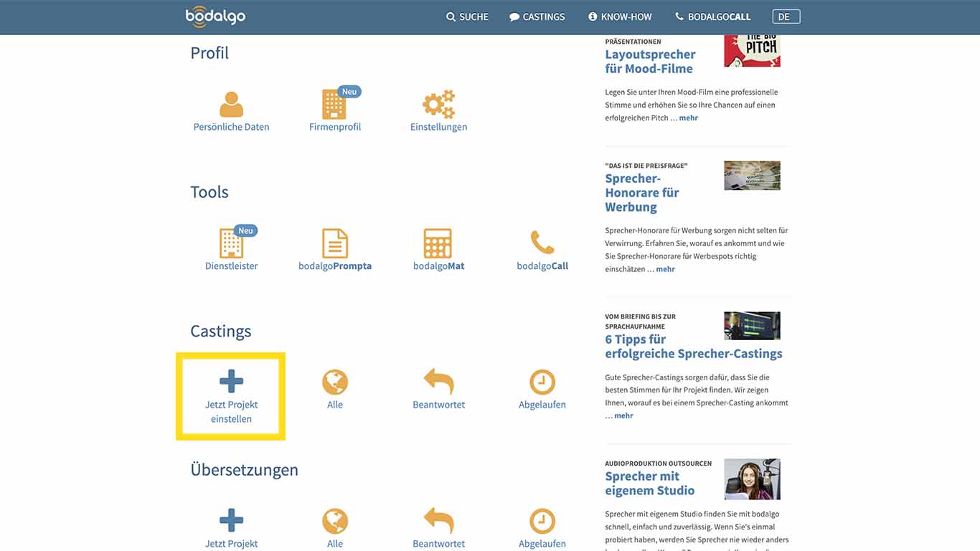Image resolution: width=980 pixels, height=551 pixels.
Task: Click the bodalgoMat label text
Action: click(438, 266)
